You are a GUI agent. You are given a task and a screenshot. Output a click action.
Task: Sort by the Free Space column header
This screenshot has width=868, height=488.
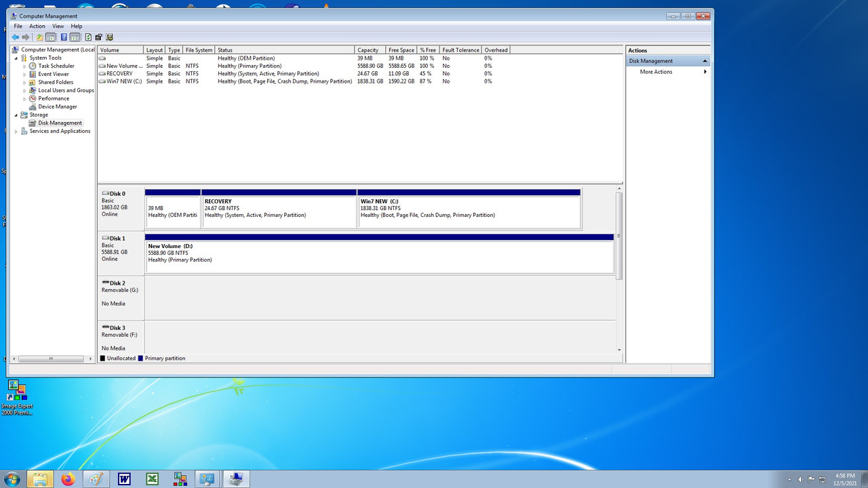click(401, 50)
